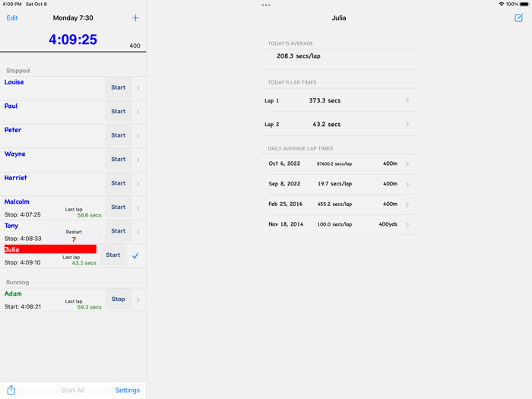Tap Tony's Restart countdown
This screenshot has height=399, width=532.
[x=74, y=236]
